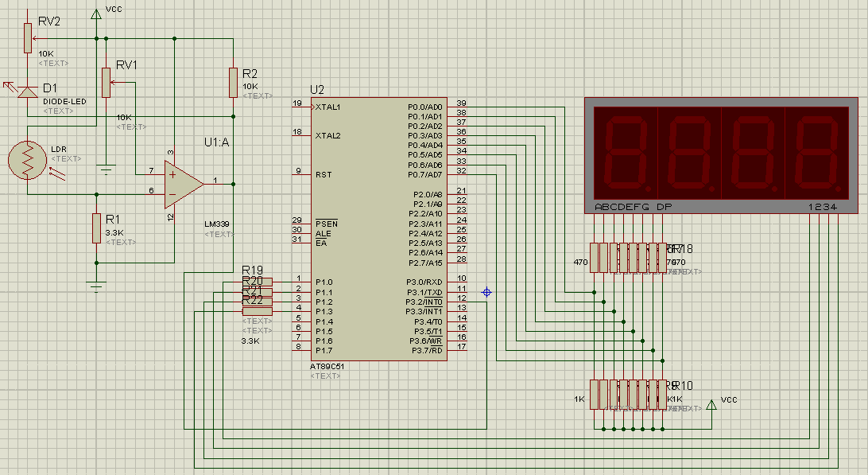
Task: Click the XTAL2 pin label
Action: click(327, 136)
